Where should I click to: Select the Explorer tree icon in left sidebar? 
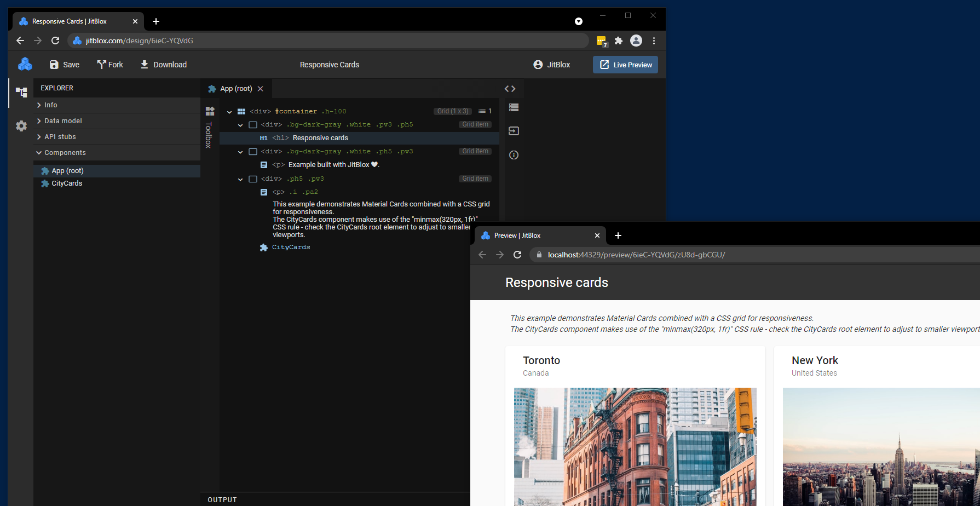(x=21, y=93)
